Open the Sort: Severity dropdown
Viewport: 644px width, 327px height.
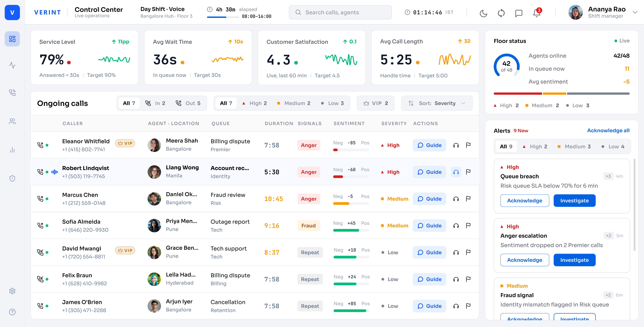click(437, 103)
